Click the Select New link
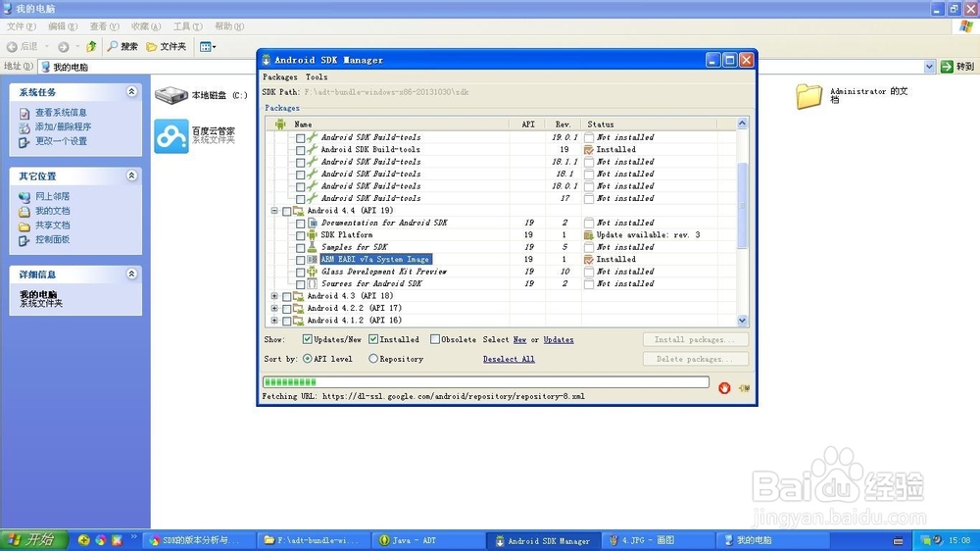The height and width of the screenshot is (551, 980). click(520, 339)
